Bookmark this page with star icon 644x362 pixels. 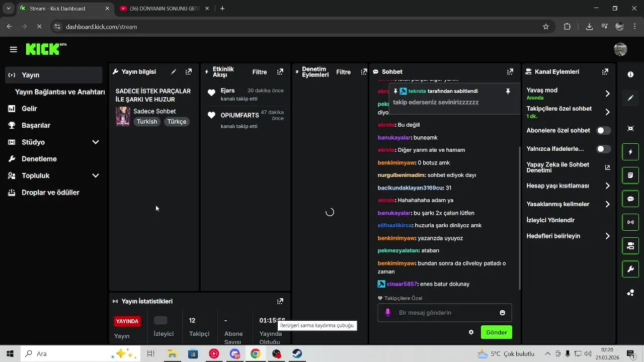pos(546,27)
